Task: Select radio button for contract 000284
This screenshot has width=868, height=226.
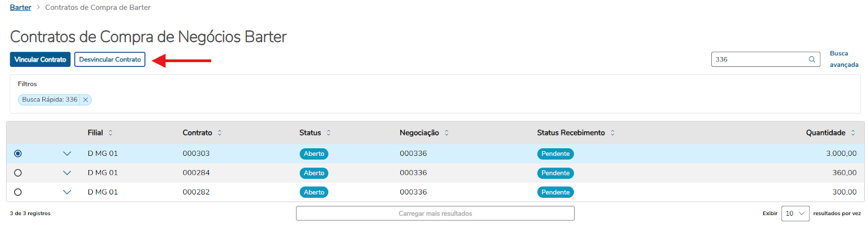Action: [18, 173]
